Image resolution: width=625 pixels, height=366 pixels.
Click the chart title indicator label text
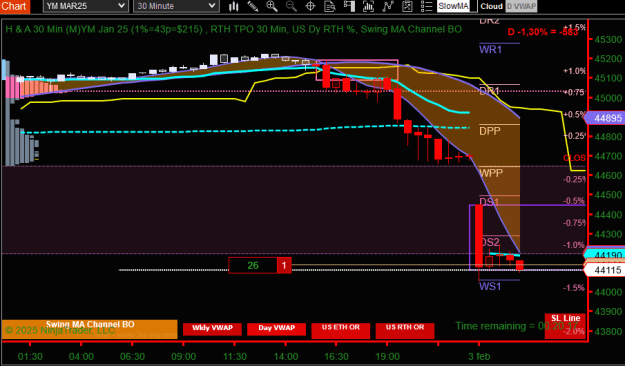[x=234, y=29]
